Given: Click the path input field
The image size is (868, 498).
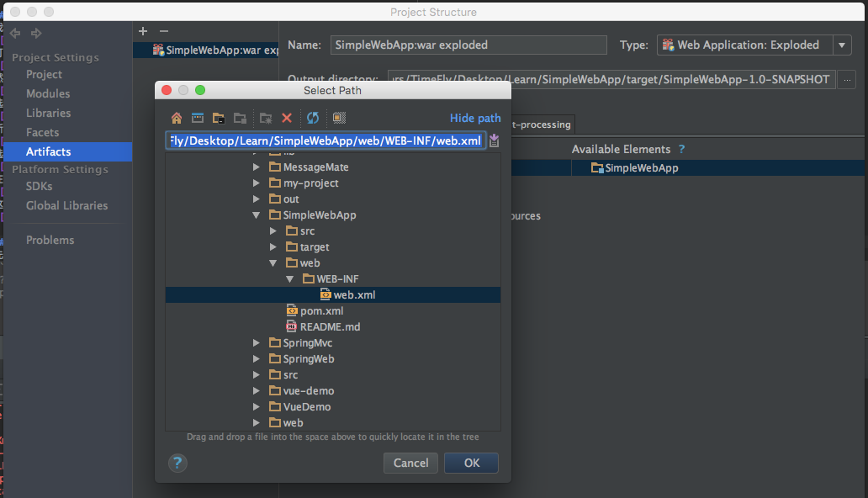Looking at the screenshot, I should click(x=325, y=140).
